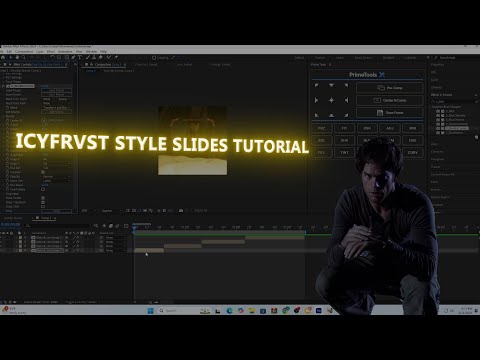Click PrimeTools bottom-left anchor alignment icon
Viewport: 480px width, 360px height.
point(316,115)
